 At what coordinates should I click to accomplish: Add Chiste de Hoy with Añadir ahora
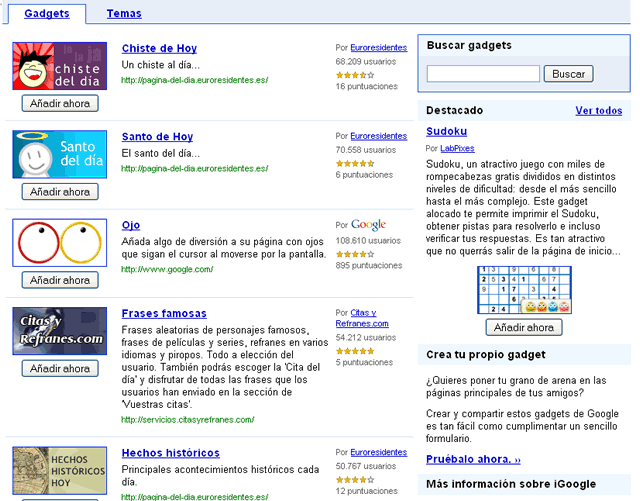tap(60, 103)
